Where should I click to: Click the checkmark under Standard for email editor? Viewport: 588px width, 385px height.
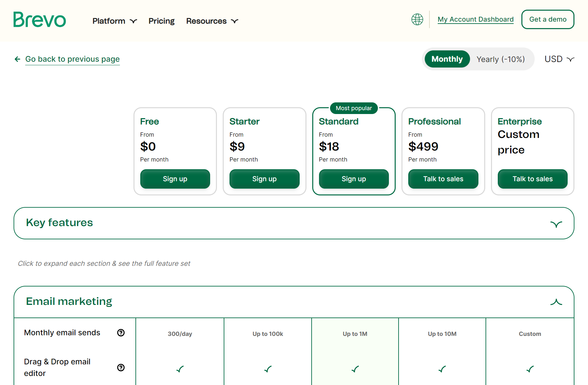pos(355,369)
